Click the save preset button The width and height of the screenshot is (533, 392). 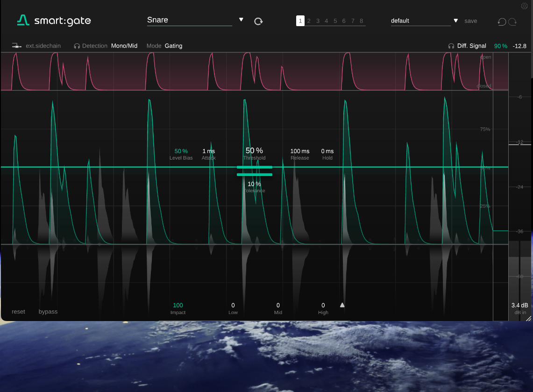point(471,21)
